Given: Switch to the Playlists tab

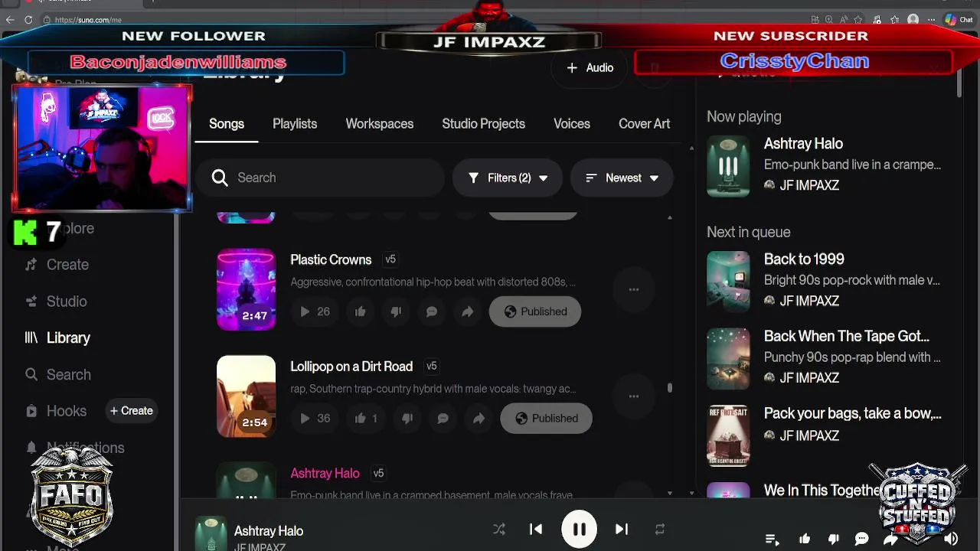Looking at the screenshot, I should point(295,124).
